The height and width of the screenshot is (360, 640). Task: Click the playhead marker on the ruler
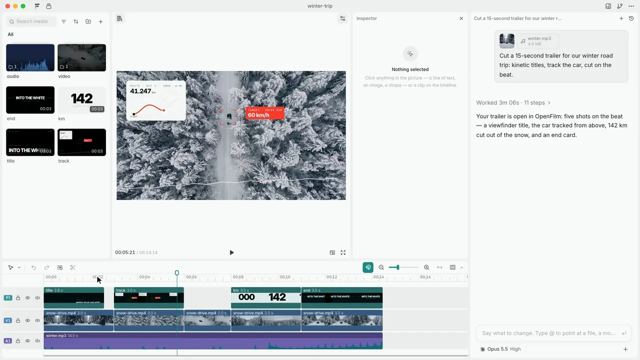177,273
